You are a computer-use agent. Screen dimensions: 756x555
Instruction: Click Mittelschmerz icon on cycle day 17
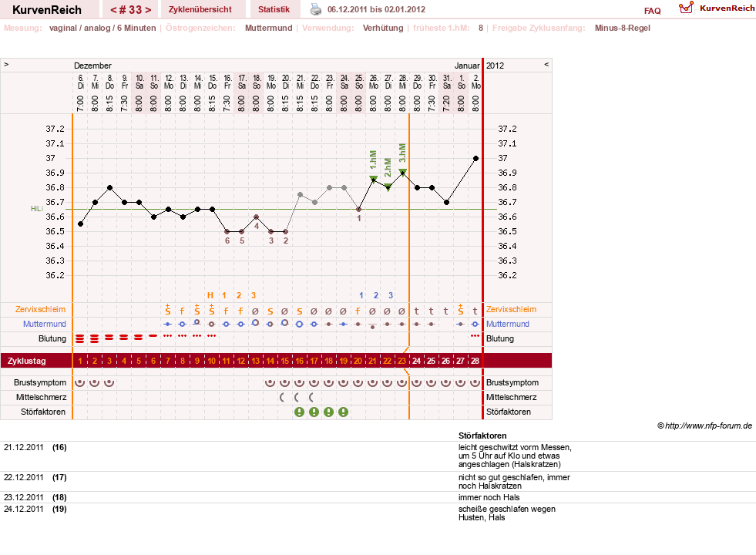click(311, 397)
